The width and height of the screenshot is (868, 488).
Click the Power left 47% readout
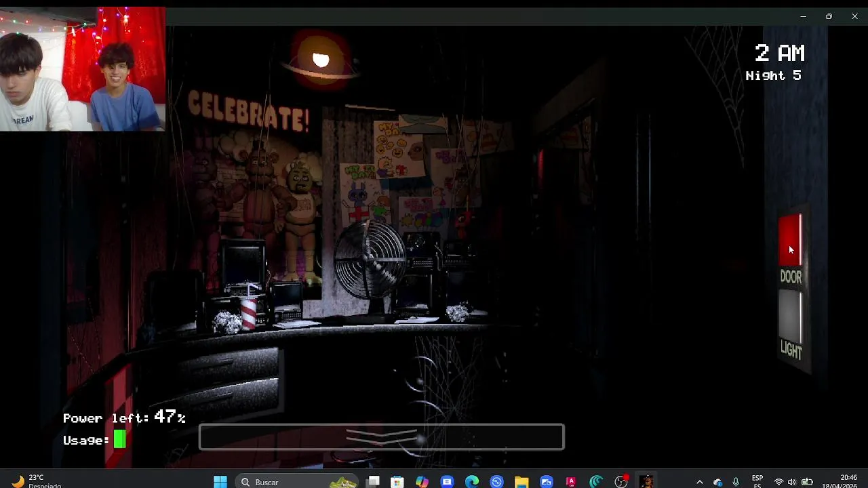[124, 418]
